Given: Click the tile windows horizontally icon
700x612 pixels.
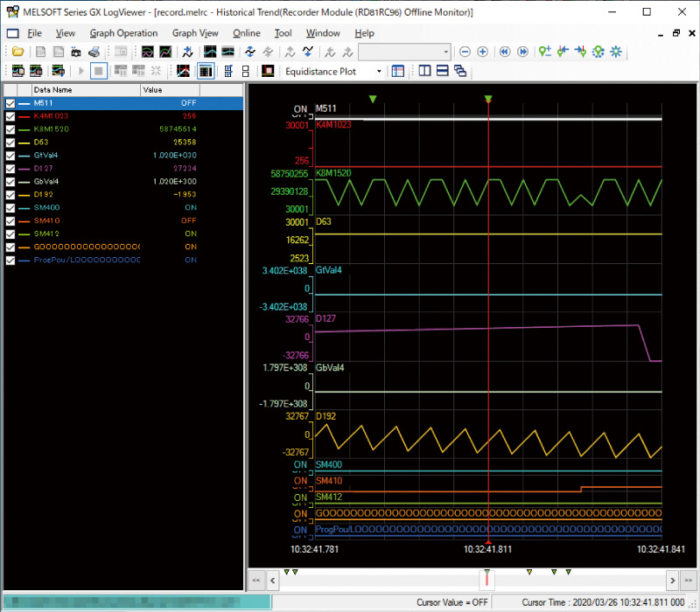Looking at the screenshot, I should click(443, 71).
